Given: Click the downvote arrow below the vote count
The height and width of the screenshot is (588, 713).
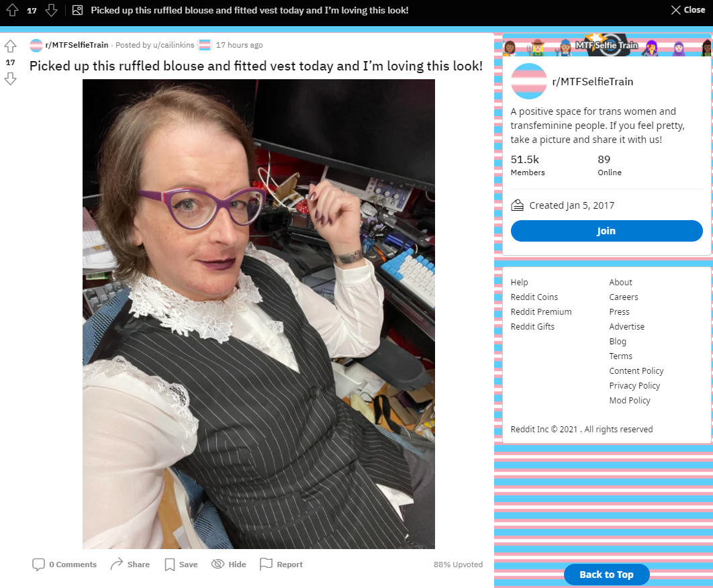Looking at the screenshot, I should 11,79.
